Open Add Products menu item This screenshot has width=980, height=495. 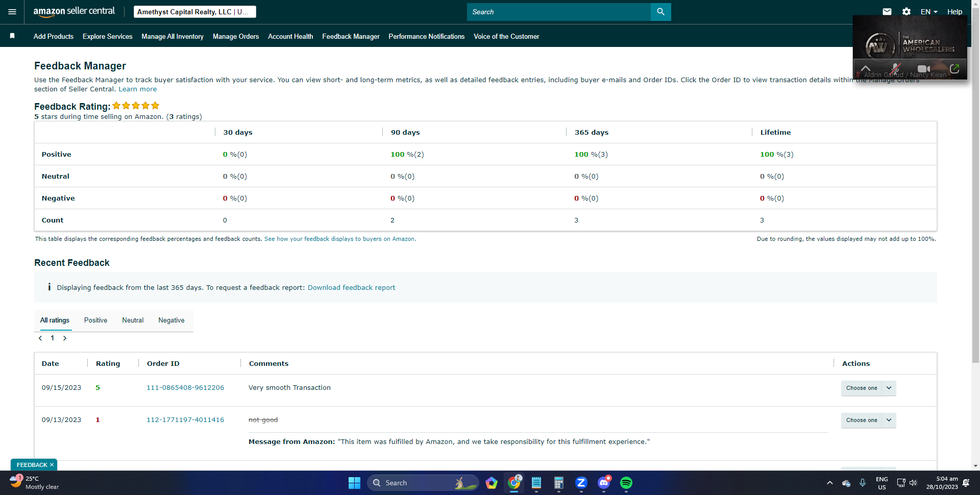point(54,36)
